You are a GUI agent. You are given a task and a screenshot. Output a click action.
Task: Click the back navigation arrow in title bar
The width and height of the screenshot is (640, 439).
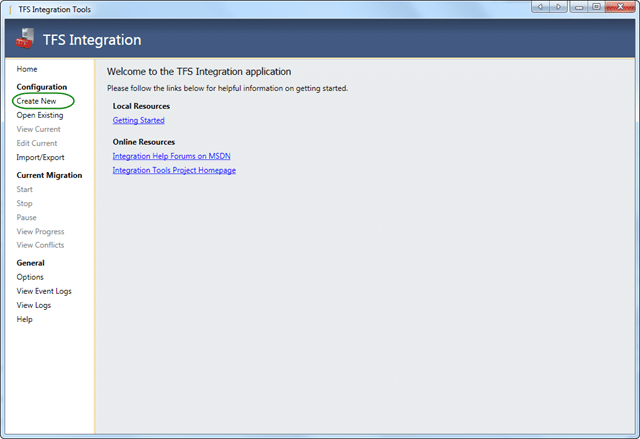(x=540, y=7)
